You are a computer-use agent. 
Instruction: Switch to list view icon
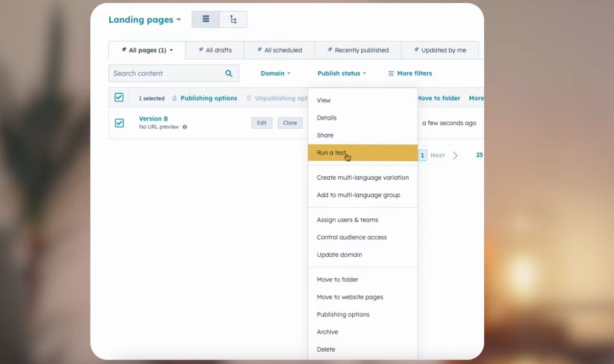[206, 20]
